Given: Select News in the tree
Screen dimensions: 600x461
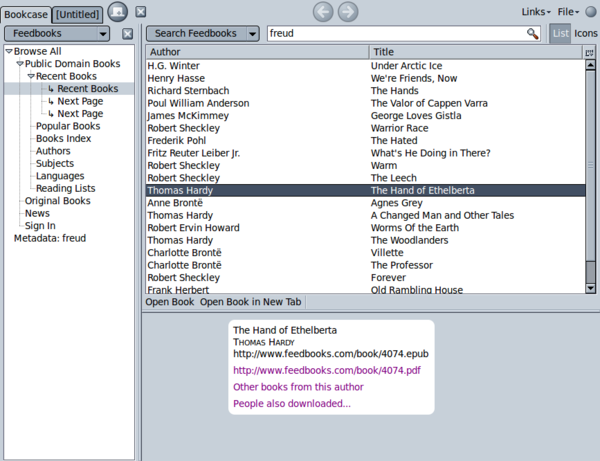Looking at the screenshot, I should 37,213.
